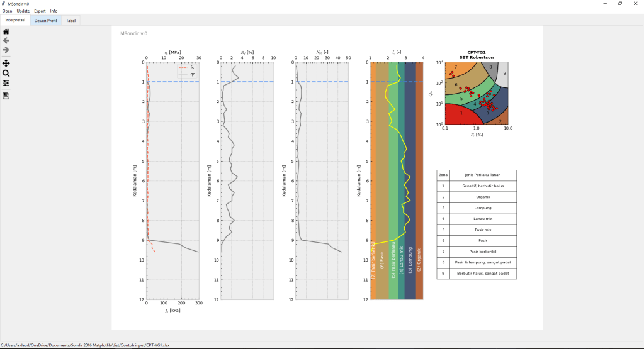Open the Configure subplots sliders icon
Screen dimensions: 644x349
6,83
